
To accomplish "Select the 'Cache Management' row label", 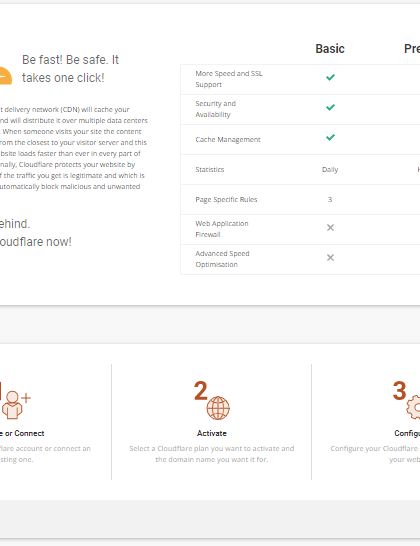I will pos(228,139).
